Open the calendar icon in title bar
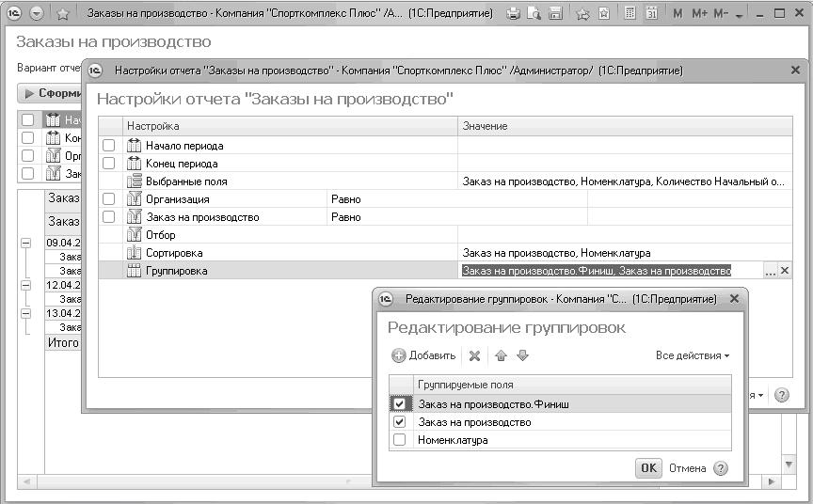 click(651, 13)
